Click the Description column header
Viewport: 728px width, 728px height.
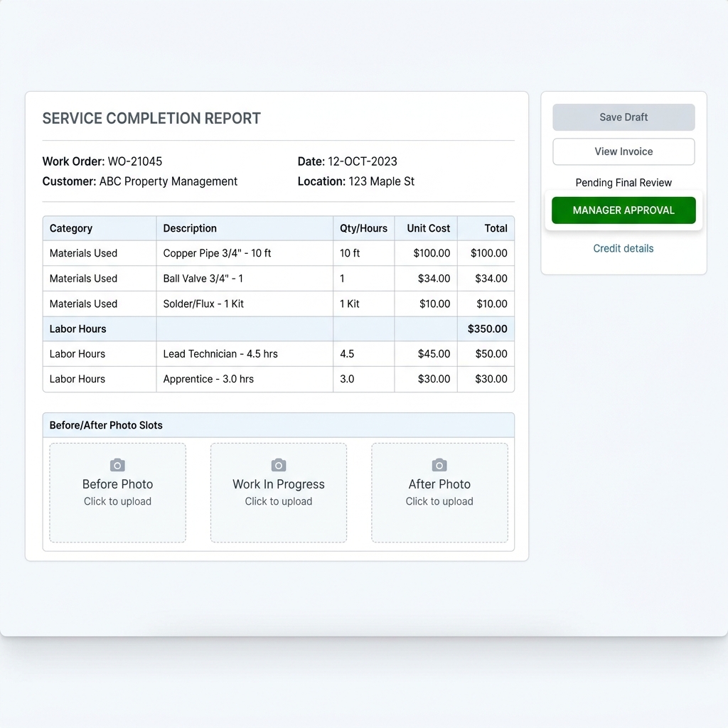[x=190, y=228]
